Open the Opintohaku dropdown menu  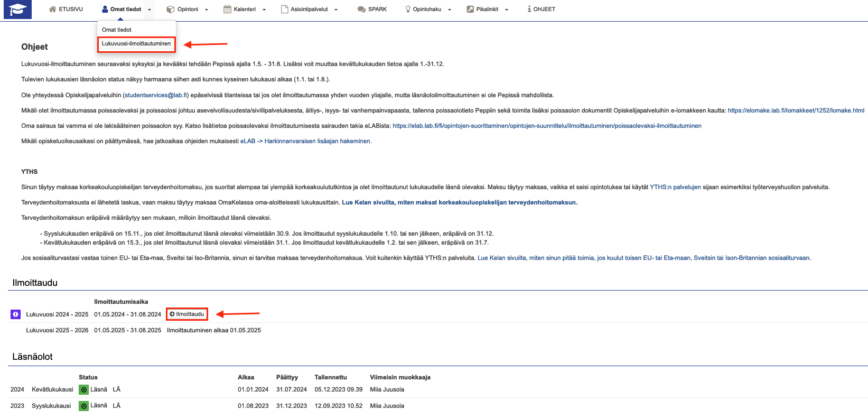click(450, 10)
